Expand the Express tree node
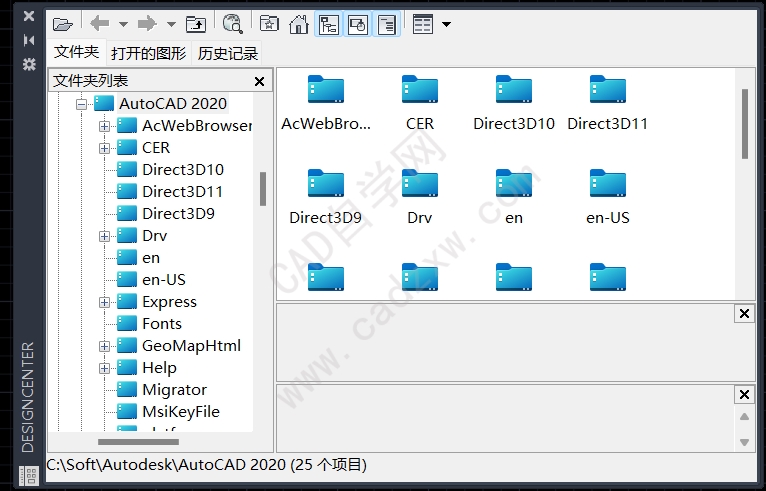766x491 pixels. coord(104,302)
